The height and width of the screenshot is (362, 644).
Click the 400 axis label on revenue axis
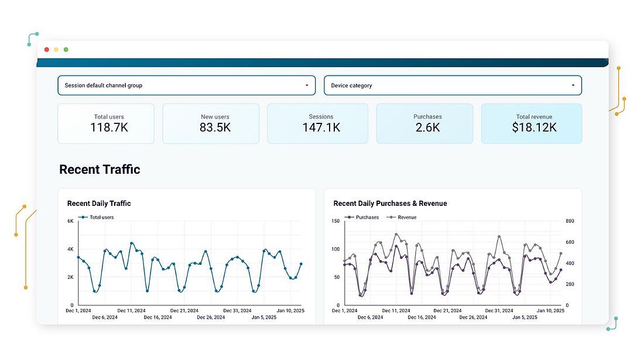(x=570, y=263)
